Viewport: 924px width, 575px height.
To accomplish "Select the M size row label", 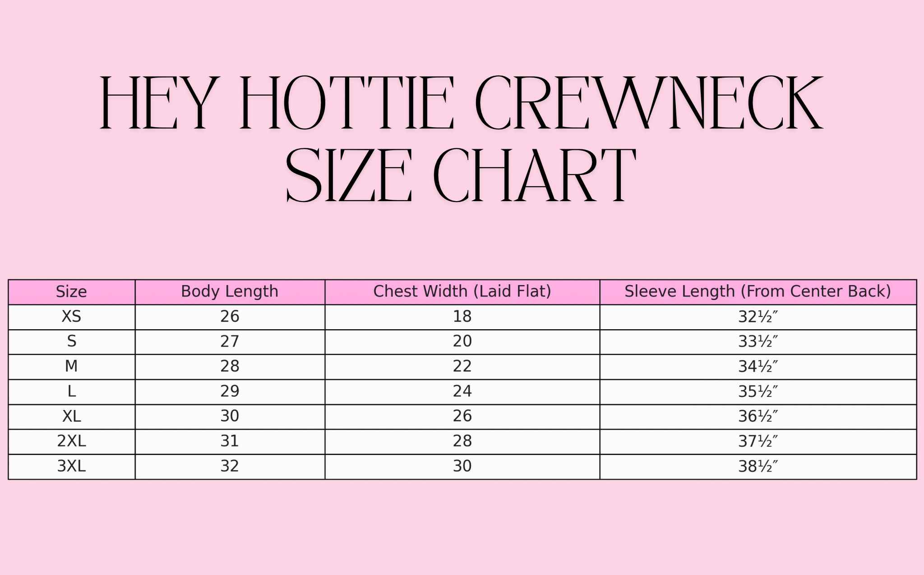I will tap(71, 367).
